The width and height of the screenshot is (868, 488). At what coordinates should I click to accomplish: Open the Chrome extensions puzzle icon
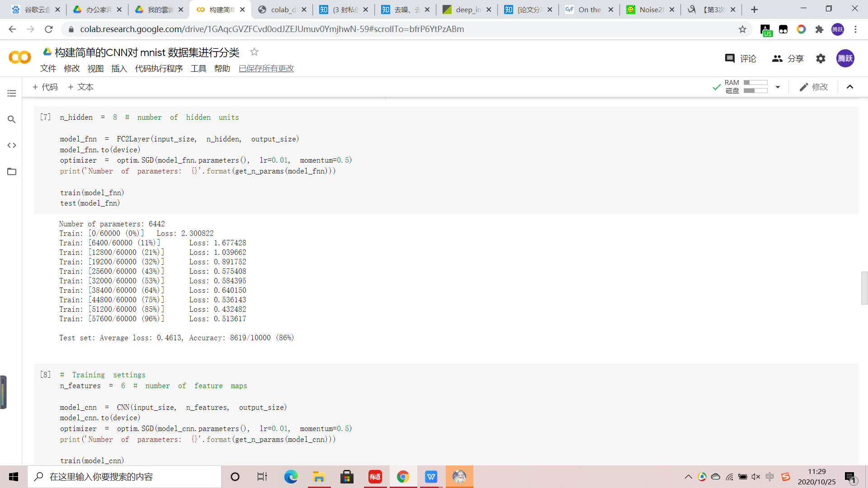coord(819,29)
